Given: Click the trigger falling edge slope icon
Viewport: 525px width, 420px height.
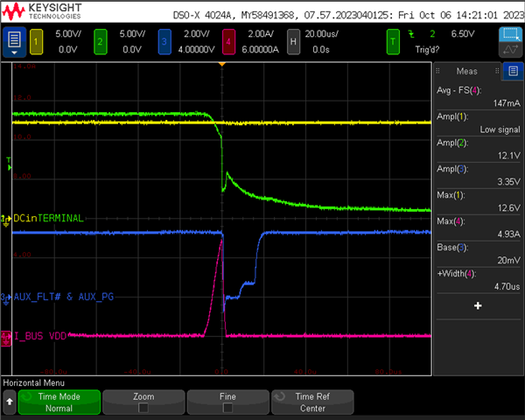Looking at the screenshot, I should tap(411, 34).
